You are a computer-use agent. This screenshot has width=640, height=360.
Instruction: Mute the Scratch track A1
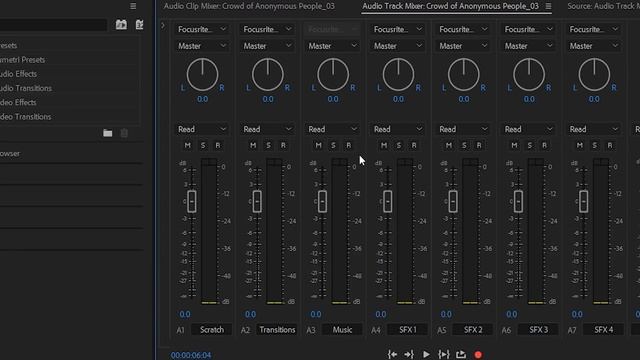(x=188, y=145)
